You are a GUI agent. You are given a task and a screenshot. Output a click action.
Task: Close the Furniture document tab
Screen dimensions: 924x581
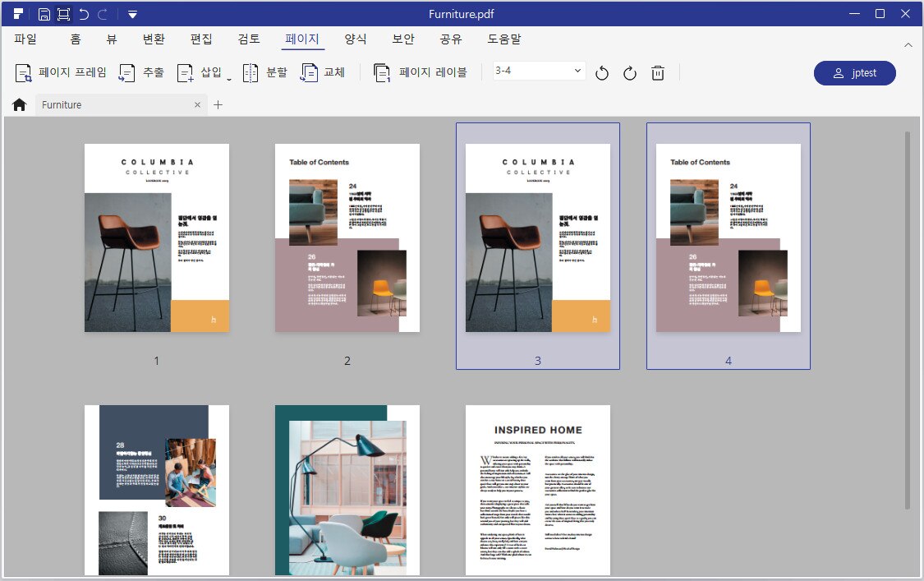[197, 105]
